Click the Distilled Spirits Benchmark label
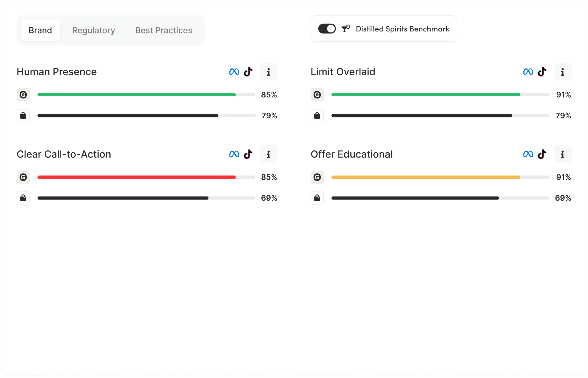 [x=402, y=29]
